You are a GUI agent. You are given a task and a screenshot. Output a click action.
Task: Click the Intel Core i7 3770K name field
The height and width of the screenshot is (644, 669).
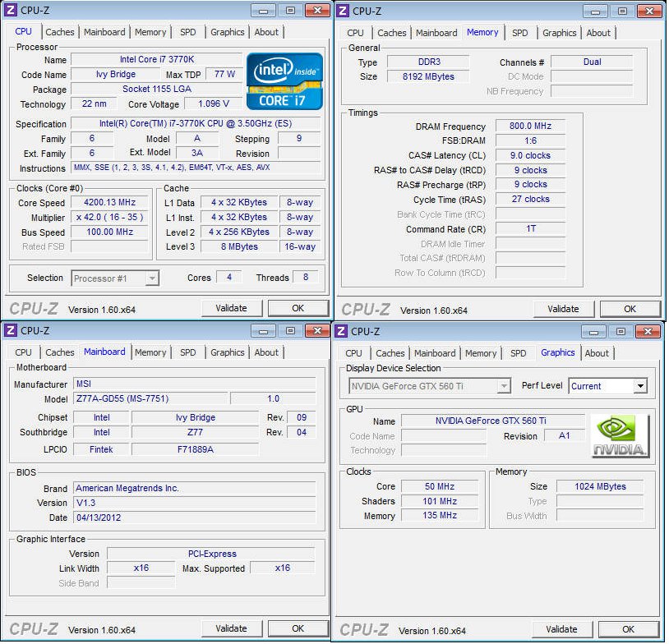(157, 60)
